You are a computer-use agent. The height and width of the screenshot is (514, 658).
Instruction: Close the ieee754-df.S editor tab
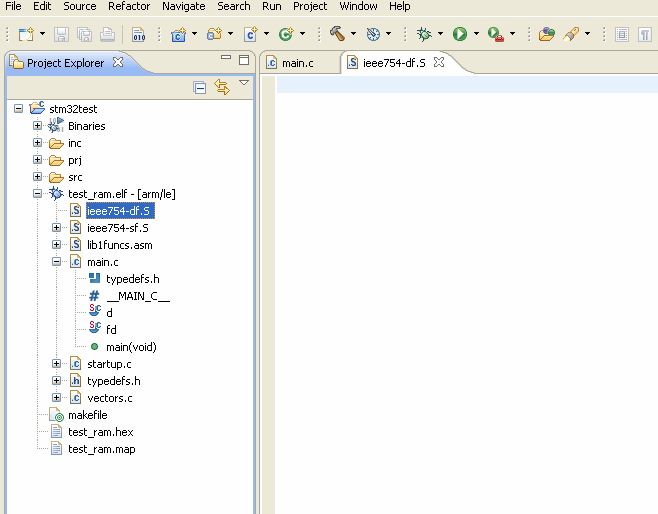click(439, 62)
